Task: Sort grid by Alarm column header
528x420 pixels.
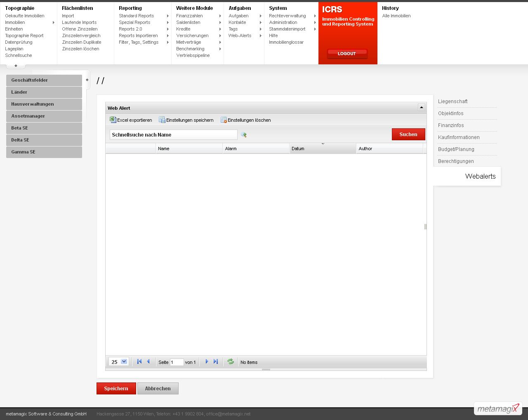Action: 256,149
